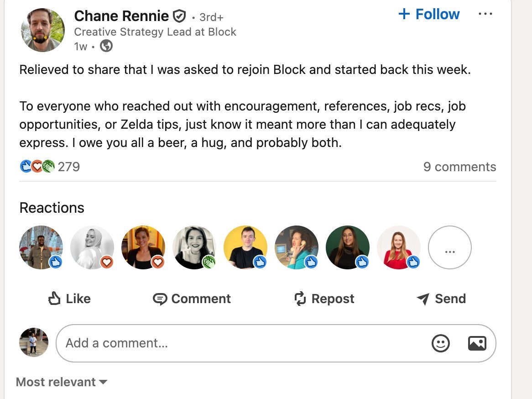Click the verified shield badge by Chane Rennie

179,16
